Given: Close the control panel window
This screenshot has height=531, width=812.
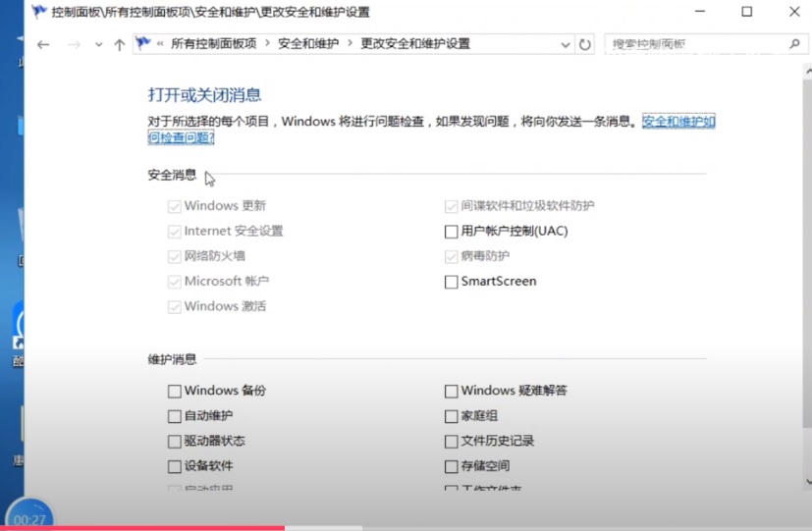Looking at the screenshot, I should [794, 12].
